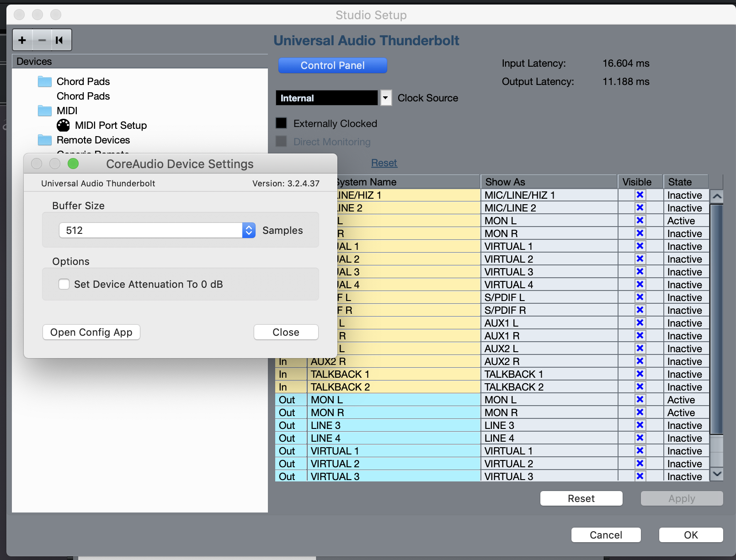Click the Remote Devices folder icon

coord(45,140)
